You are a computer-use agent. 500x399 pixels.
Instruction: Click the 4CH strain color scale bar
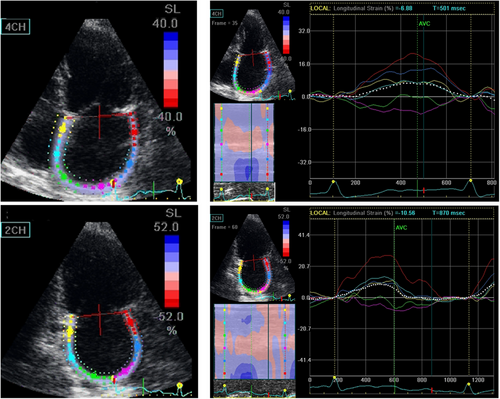point(171,70)
